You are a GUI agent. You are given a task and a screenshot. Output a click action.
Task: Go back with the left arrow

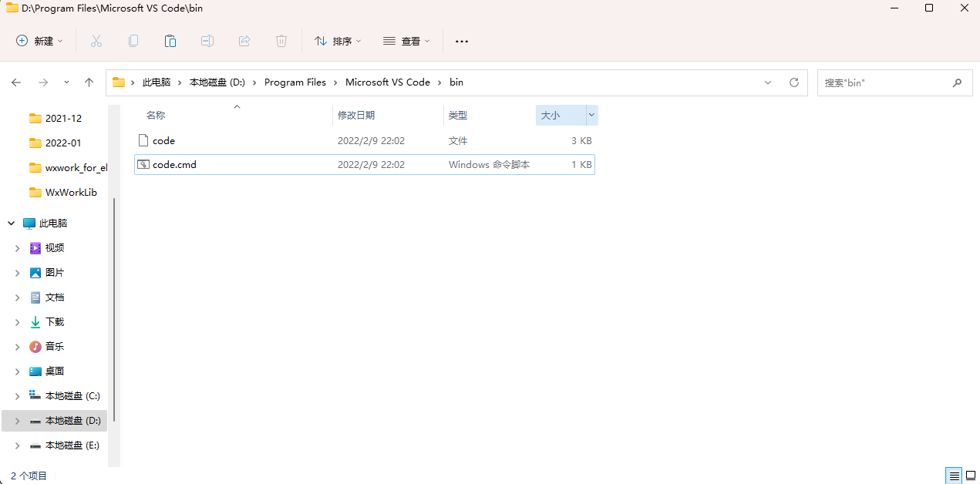click(x=17, y=82)
